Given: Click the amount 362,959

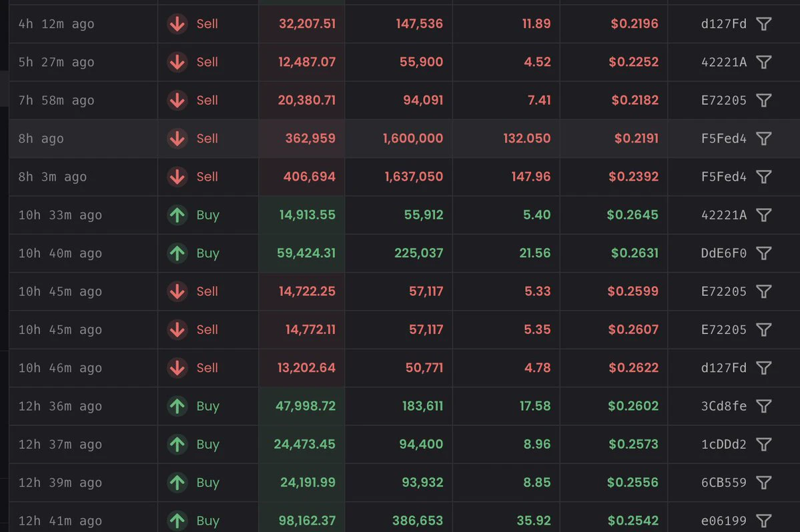Looking at the screenshot, I should [x=310, y=139].
